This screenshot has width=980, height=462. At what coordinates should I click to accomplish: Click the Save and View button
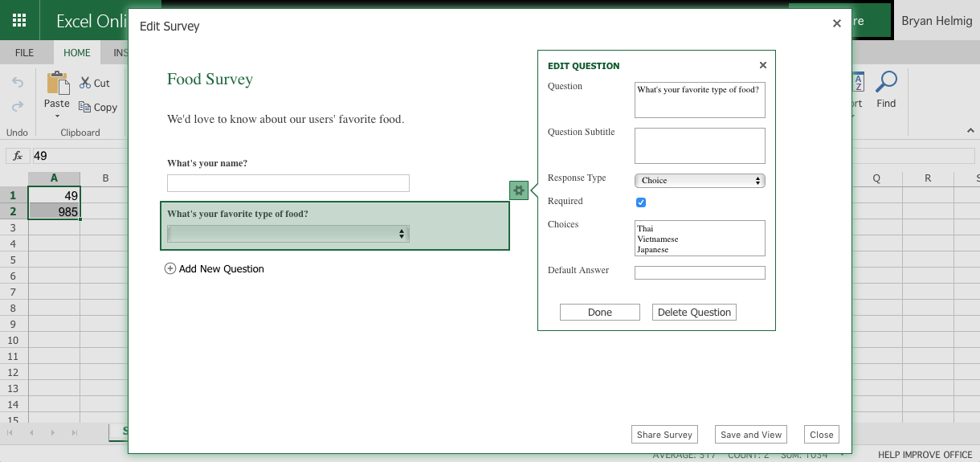pos(751,435)
